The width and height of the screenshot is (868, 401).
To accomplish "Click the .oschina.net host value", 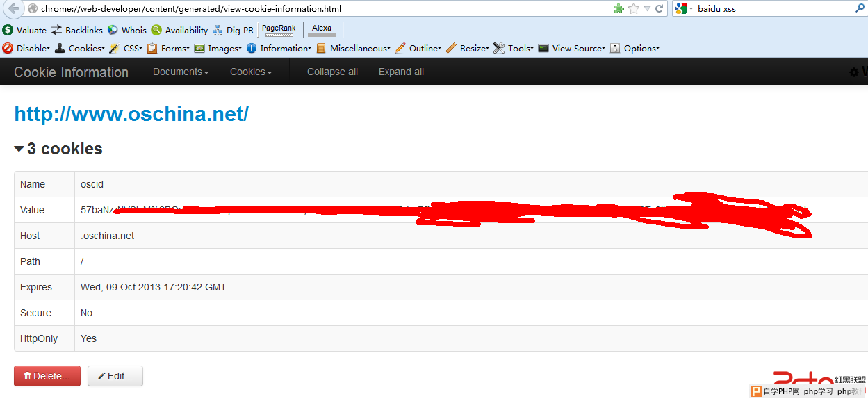I will pyautogui.click(x=108, y=236).
